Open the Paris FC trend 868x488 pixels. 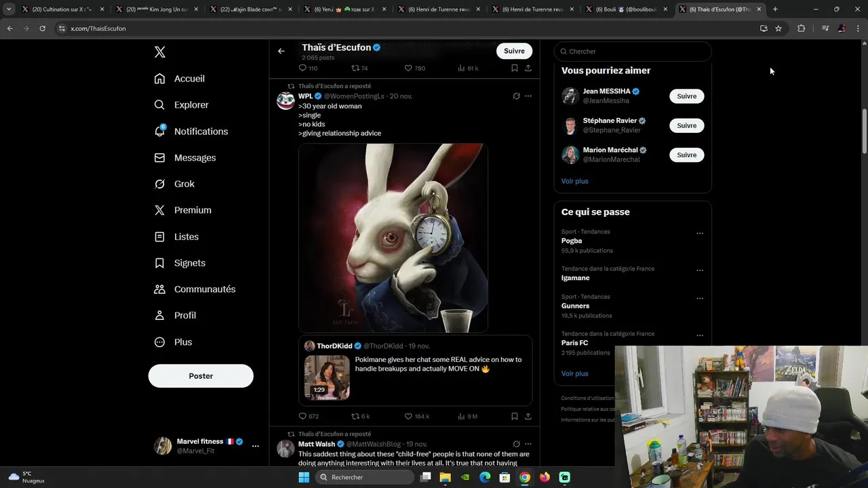click(574, 343)
